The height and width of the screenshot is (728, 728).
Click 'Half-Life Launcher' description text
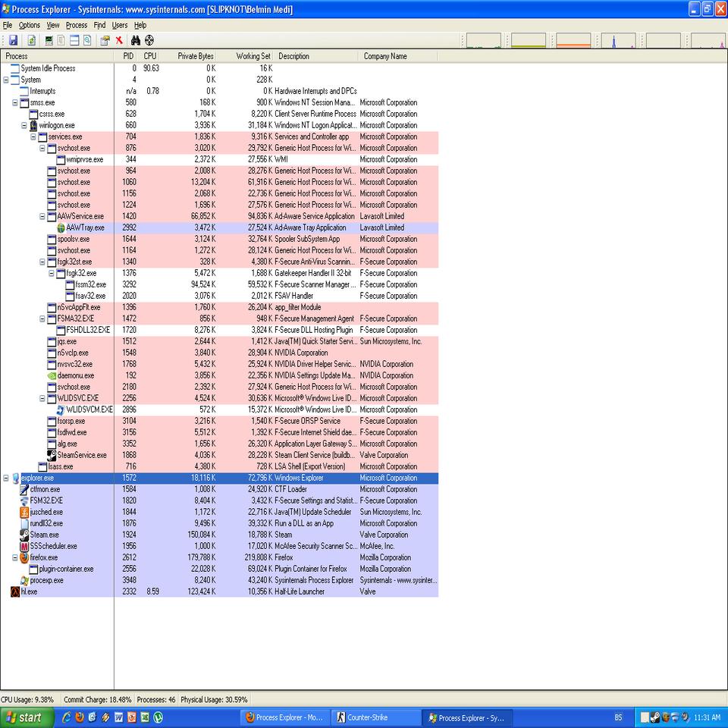tap(300, 592)
